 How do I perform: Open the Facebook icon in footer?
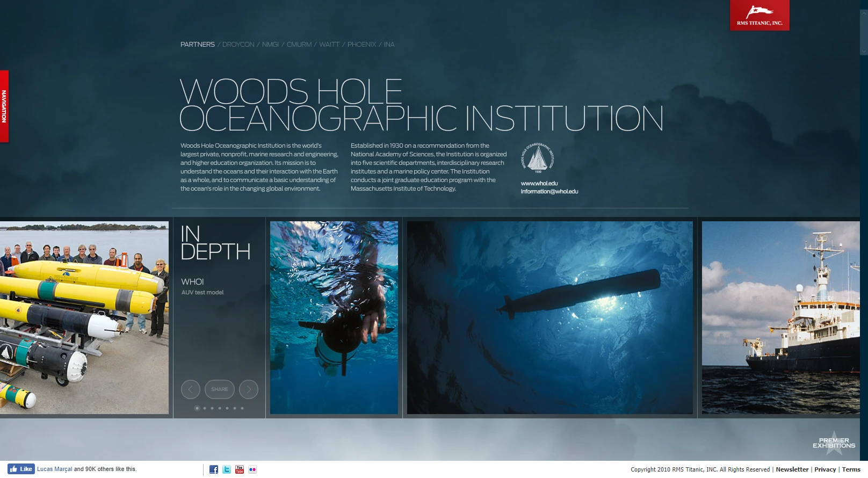tap(214, 469)
